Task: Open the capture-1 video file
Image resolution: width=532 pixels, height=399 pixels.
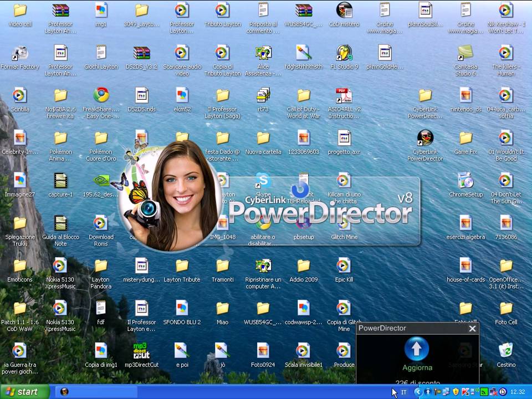Action: pyautogui.click(x=61, y=181)
